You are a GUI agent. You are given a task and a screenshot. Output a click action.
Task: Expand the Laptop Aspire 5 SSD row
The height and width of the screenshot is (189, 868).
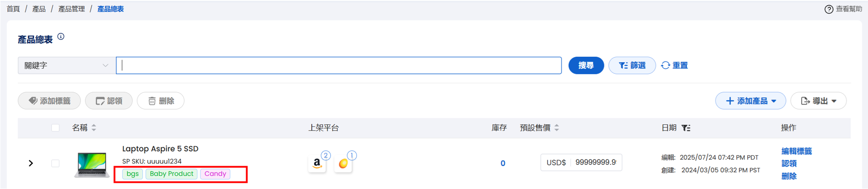tap(31, 164)
